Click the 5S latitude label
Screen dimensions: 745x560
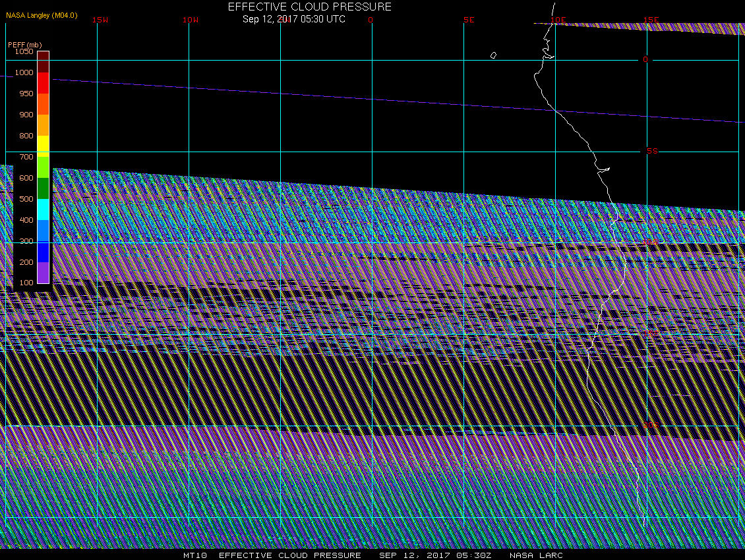click(x=652, y=151)
